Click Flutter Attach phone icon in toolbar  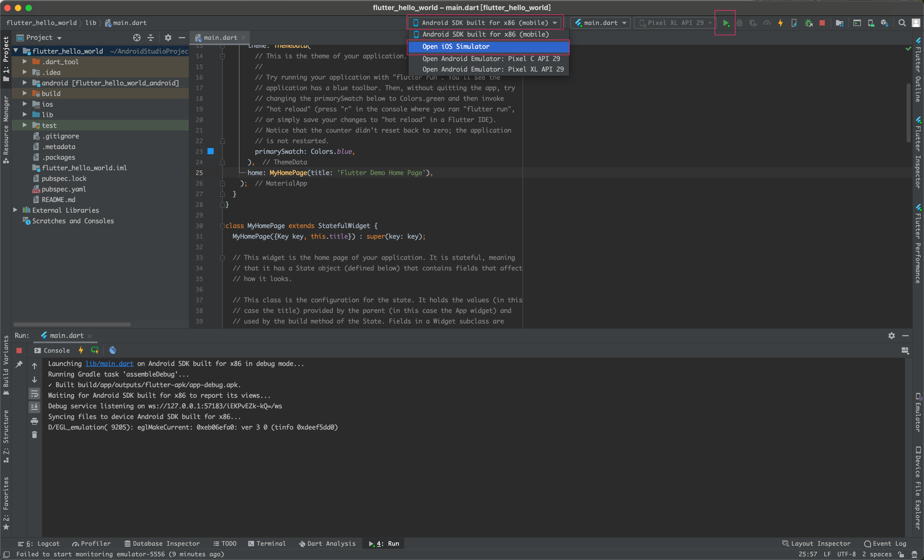coord(794,23)
